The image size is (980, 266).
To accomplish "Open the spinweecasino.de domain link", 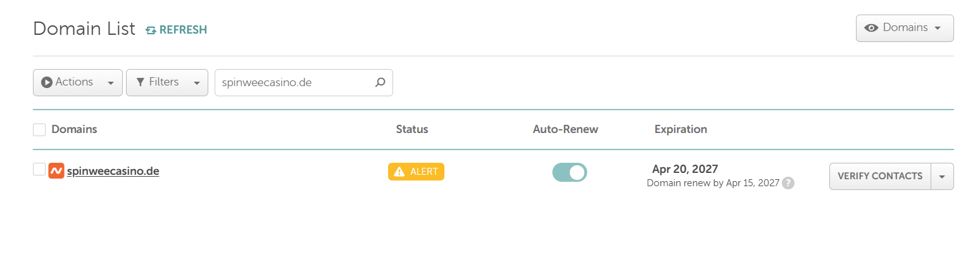I will (113, 171).
